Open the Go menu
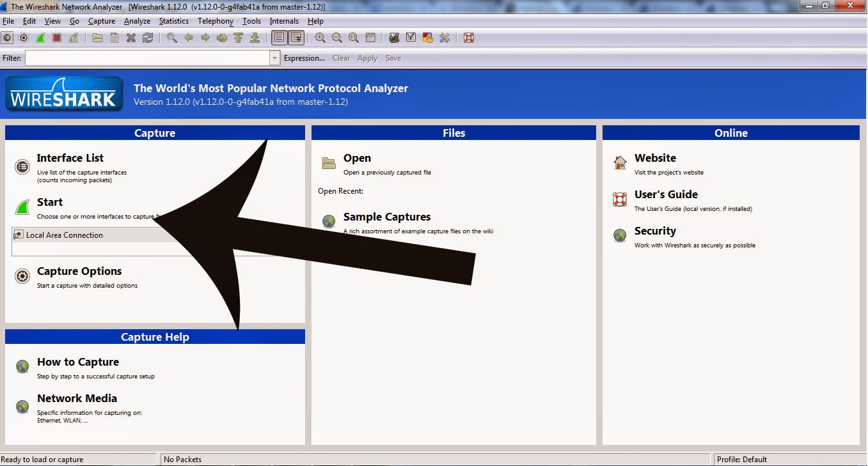Viewport: 868px width, 466px height. [x=75, y=21]
